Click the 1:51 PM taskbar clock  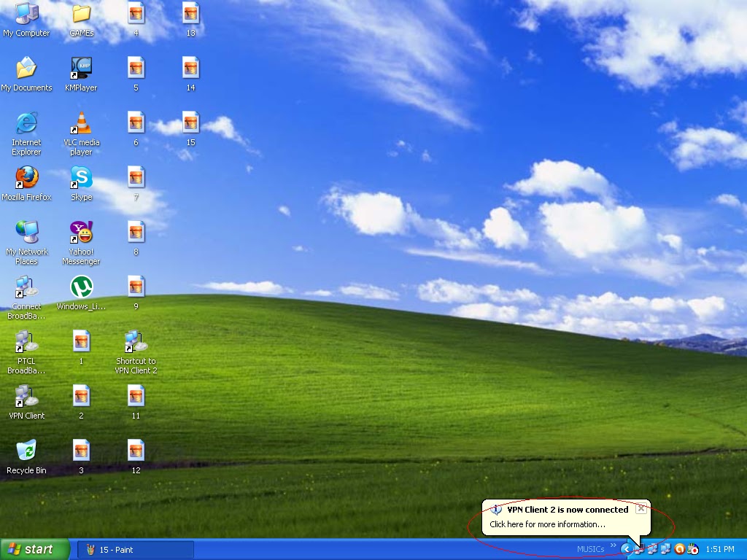click(720, 550)
